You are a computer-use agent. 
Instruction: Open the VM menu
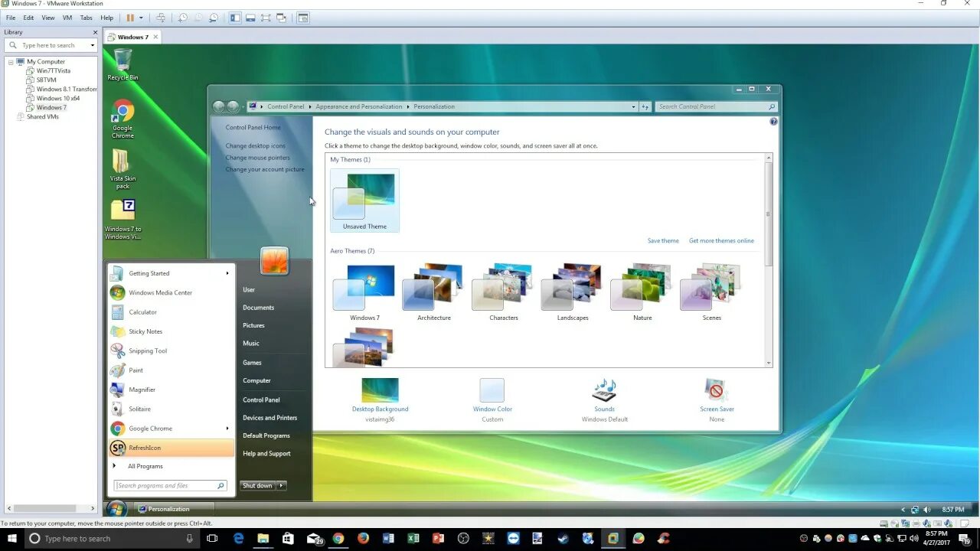pyautogui.click(x=67, y=18)
